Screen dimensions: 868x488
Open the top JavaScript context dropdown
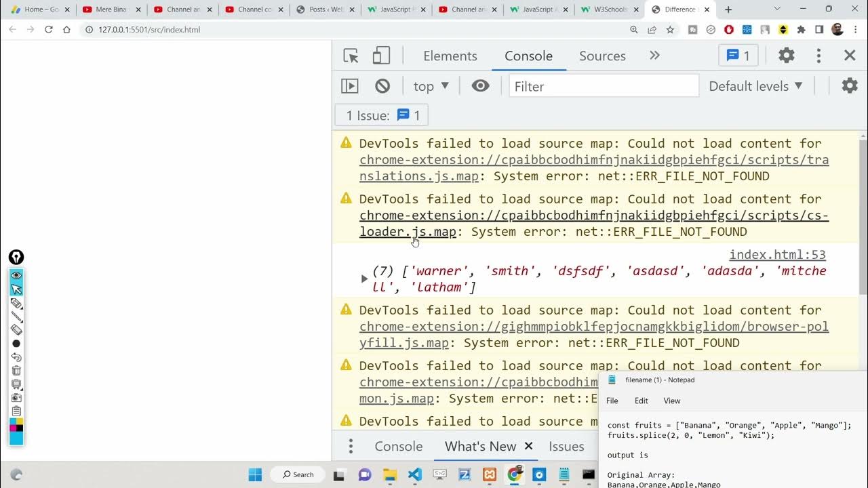[x=431, y=86]
